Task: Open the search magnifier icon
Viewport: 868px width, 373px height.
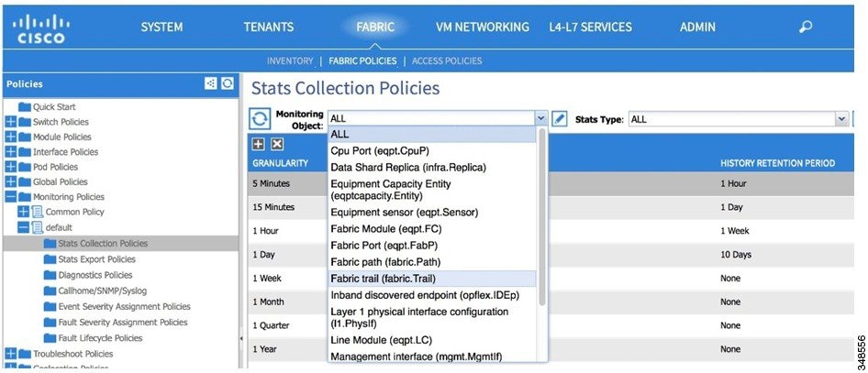Action: (806, 27)
